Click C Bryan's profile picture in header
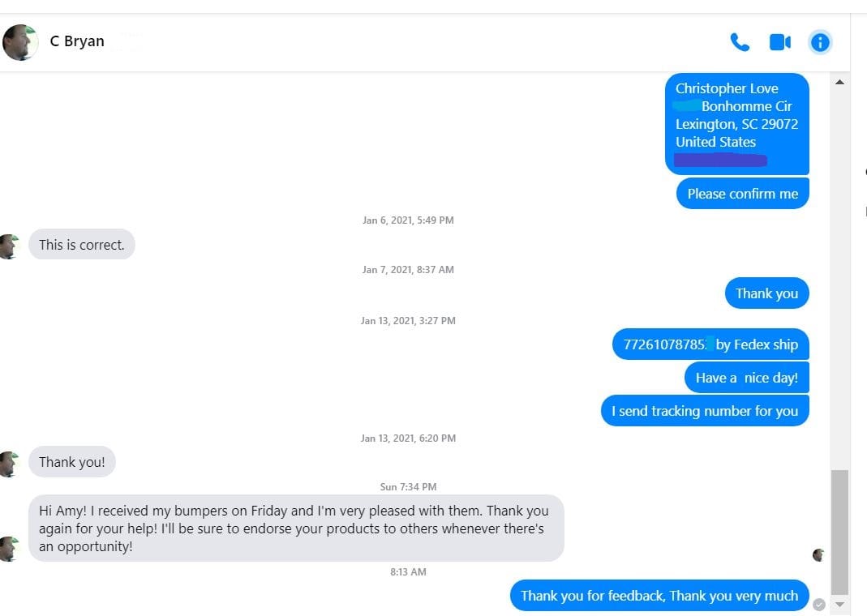867x616 pixels. [19, 42]
